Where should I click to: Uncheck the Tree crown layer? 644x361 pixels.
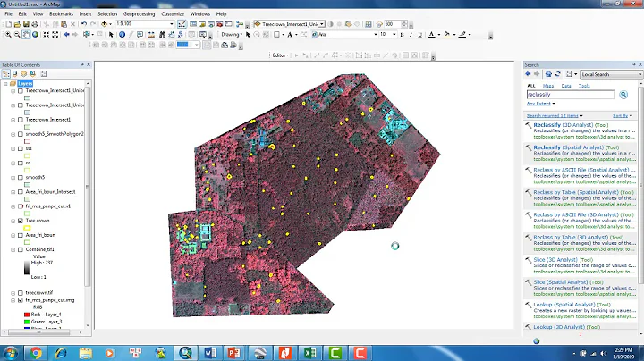click(x=21, y=221)
